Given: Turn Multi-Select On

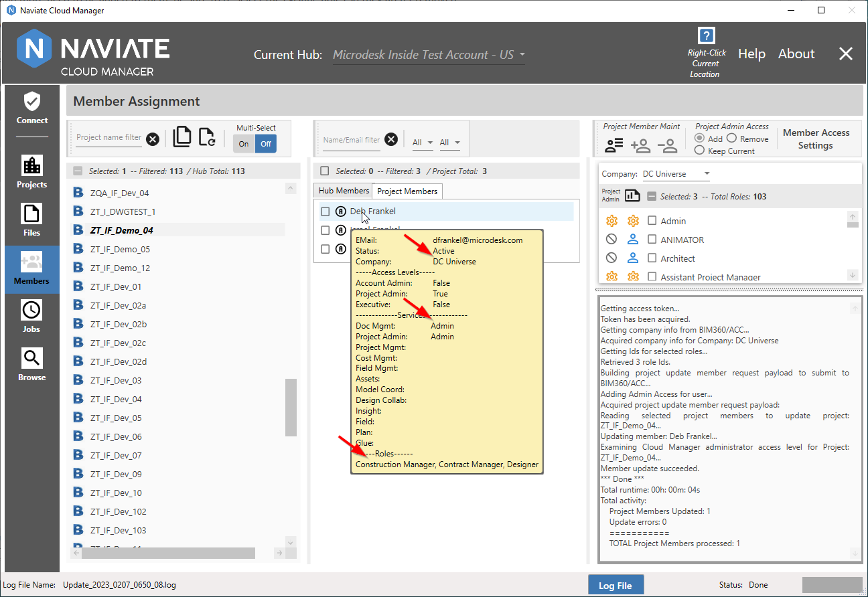Looking at the screenshot, I should coord(244,144).
